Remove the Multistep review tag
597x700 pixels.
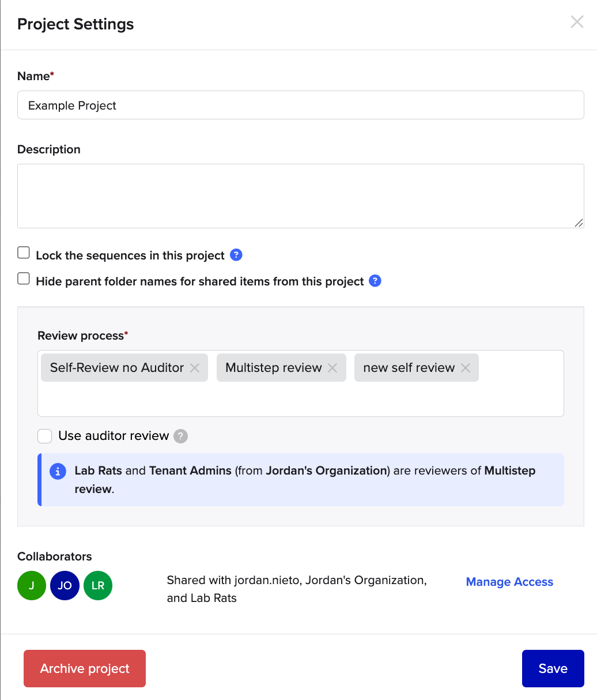332,368
